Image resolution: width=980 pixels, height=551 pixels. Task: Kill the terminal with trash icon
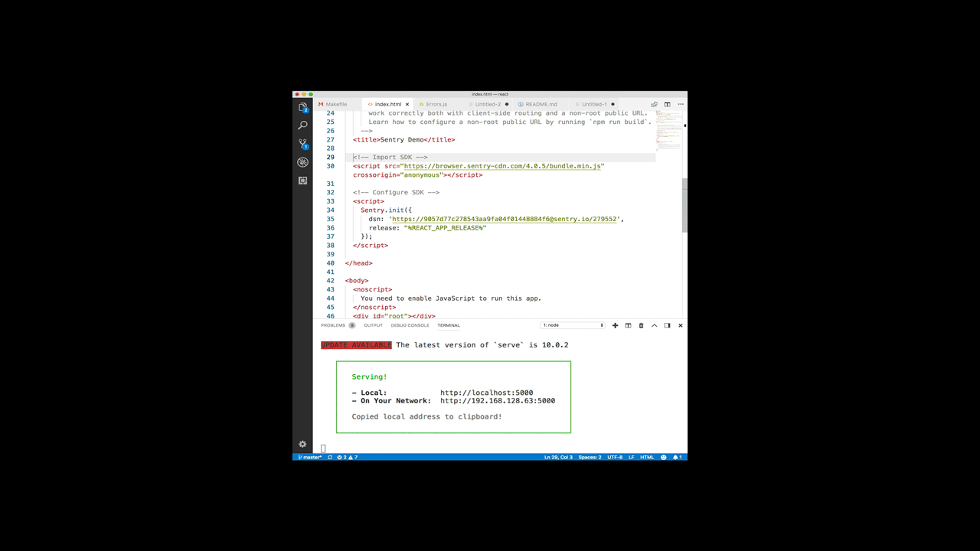tap(641, 325)
